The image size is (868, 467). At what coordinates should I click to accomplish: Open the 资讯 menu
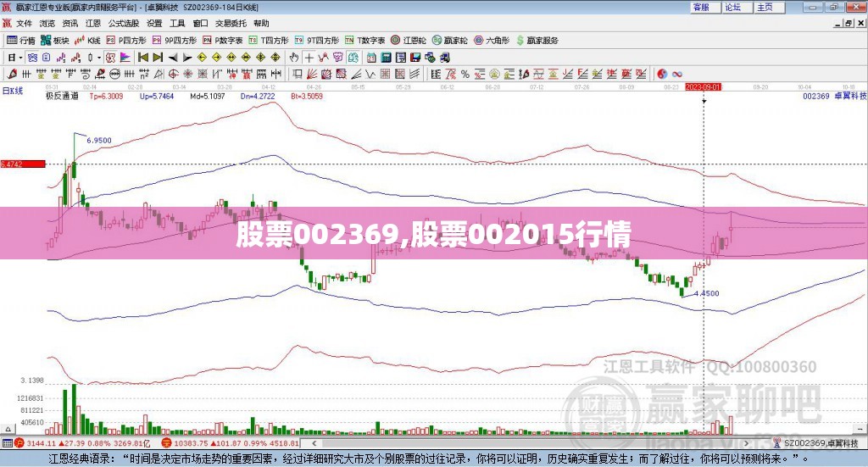[70, 23]
